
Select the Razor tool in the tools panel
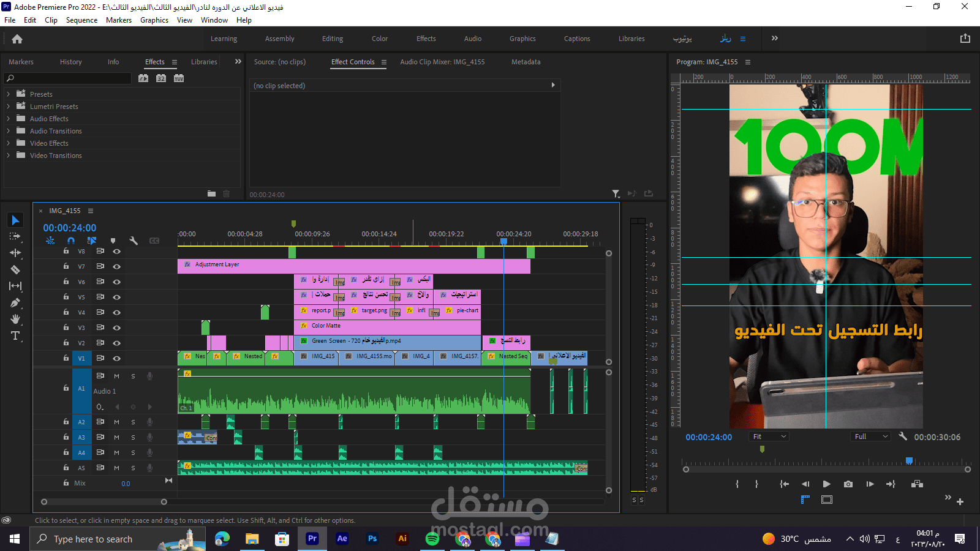click(15, 269)
